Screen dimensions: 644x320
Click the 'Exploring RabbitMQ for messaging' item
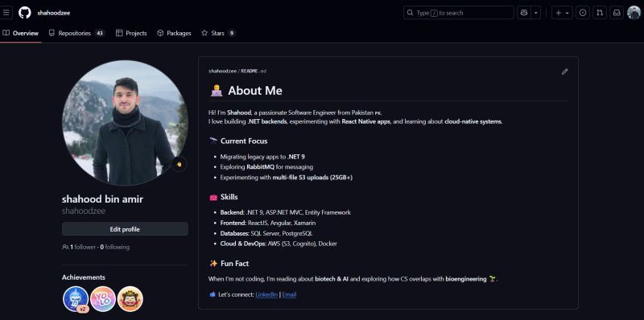(x=266, y=167)
